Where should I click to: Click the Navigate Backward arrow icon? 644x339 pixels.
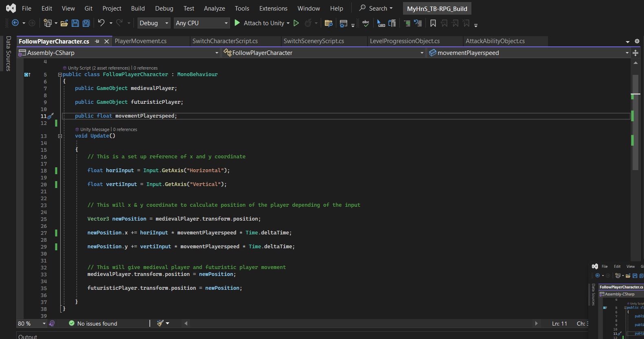click(x=15, y=23)
